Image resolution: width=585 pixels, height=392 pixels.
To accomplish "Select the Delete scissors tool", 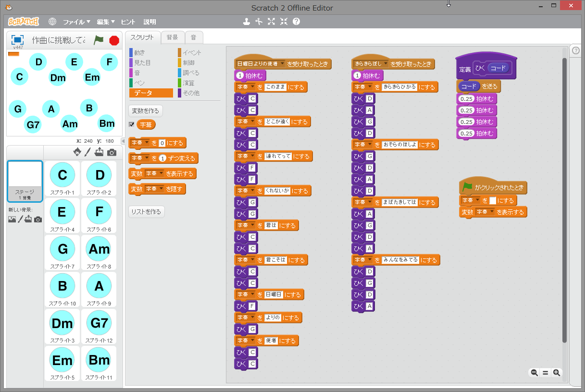I will 259,22.
